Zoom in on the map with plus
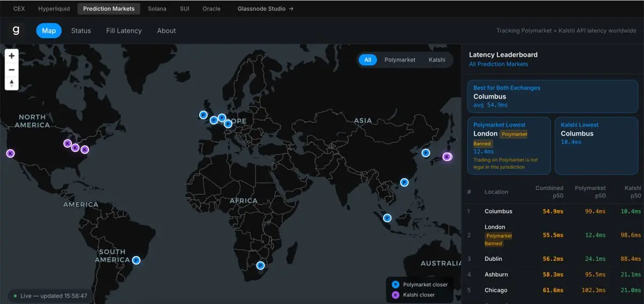This screenshot has width=644, height=304. coord(11,55)
